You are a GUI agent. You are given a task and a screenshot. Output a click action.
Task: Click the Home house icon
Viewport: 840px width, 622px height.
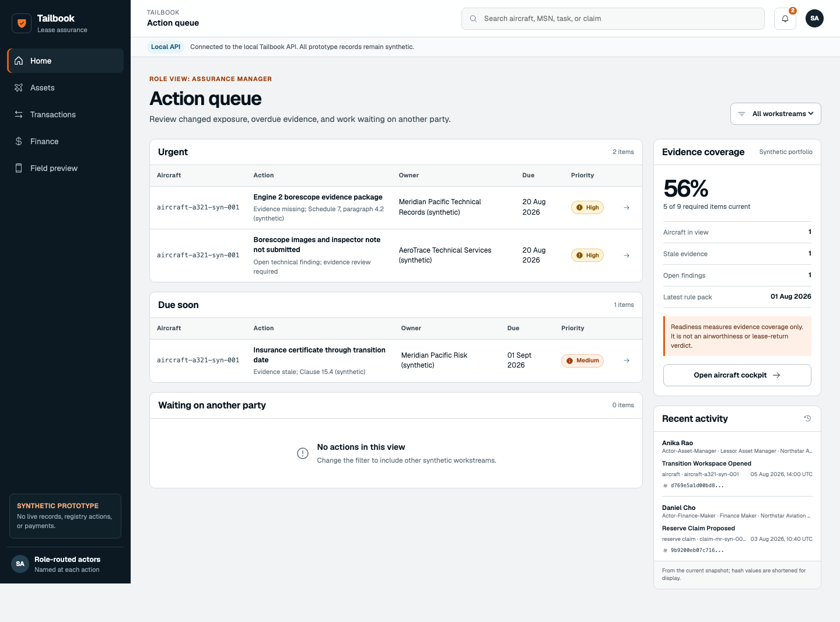pos(19,61)
